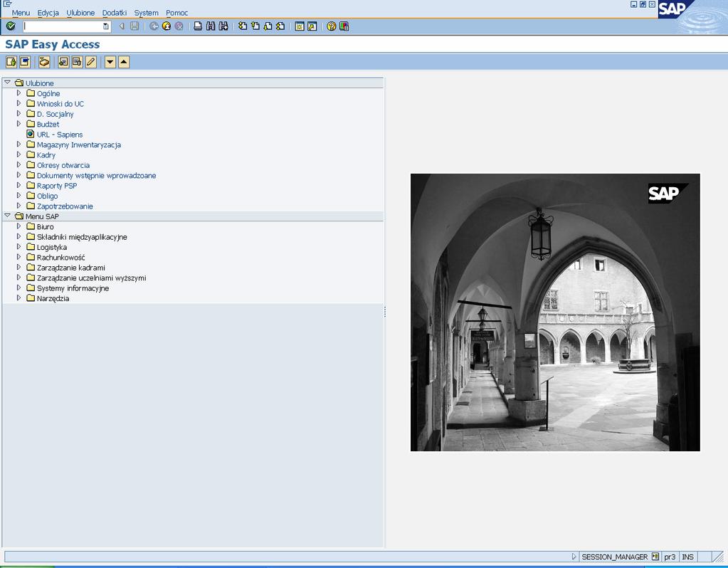This screenshot has width=728, height=568.
Task: Open the command field history dropdown
Action: point(106,26)
